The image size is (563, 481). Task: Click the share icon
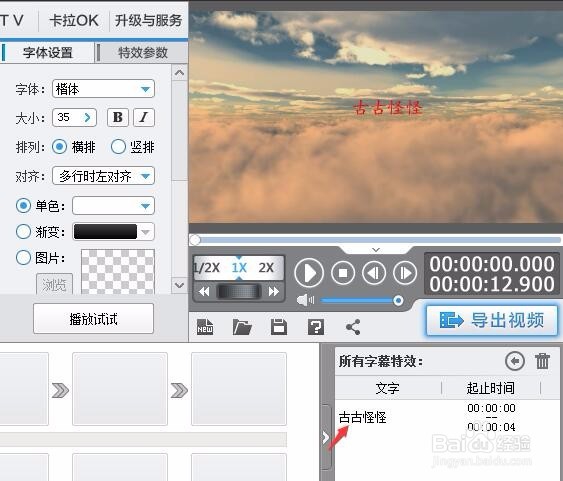click(x=353, y=327)
